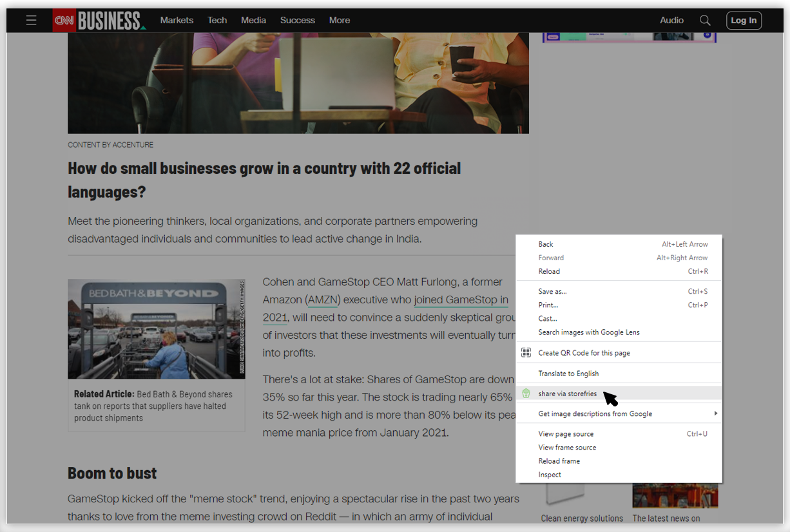The height and width of the screenshot is (532, 790).
Task: Click the AMZN stock ticker link
Action: click(x=323, y=300)
